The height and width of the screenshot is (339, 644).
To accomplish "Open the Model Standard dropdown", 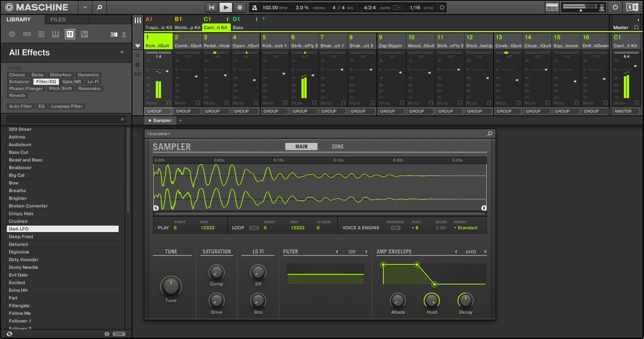I will click(x=465, y=228).
